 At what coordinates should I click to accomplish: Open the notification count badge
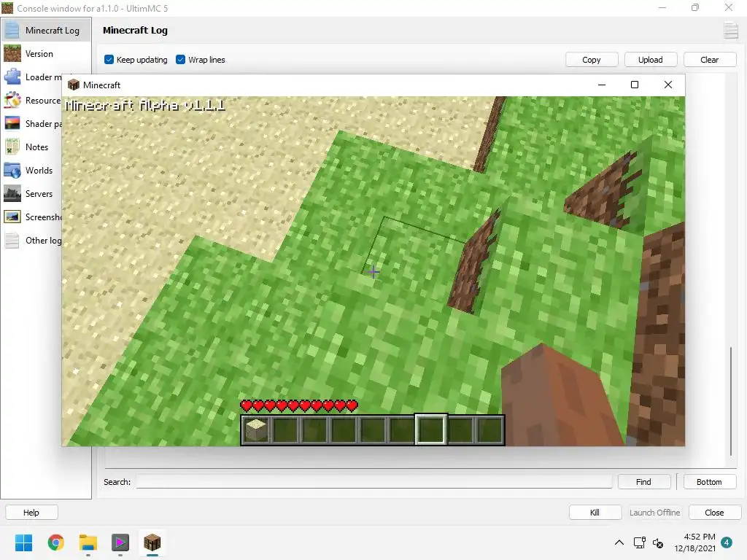726,542
